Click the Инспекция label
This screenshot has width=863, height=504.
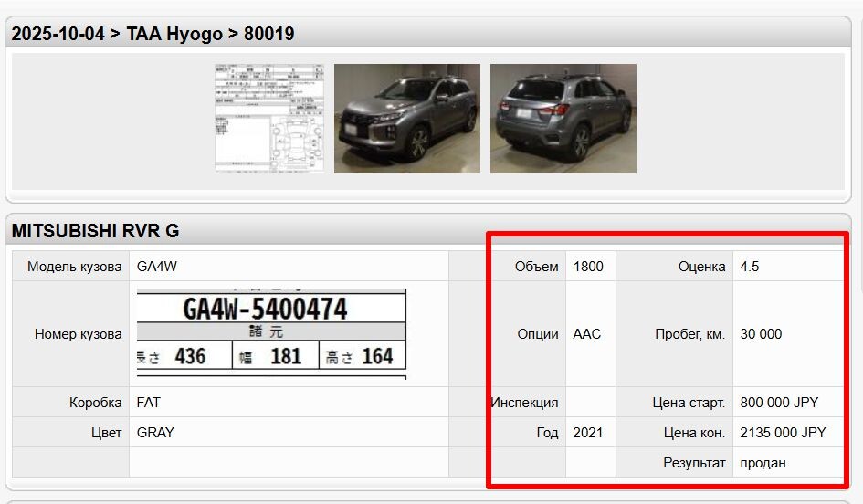click(525, 403)
